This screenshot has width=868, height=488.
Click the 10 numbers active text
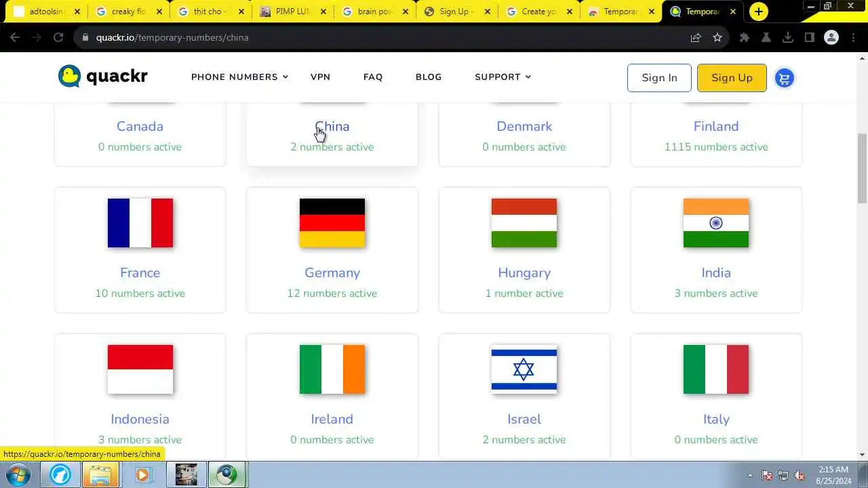click(140, 293)
